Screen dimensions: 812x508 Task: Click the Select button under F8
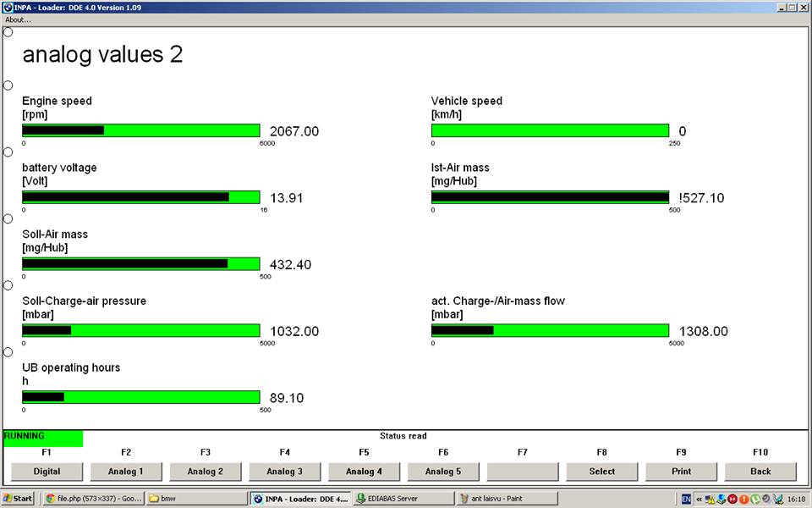pyautogui.click(x=601, y=472)
